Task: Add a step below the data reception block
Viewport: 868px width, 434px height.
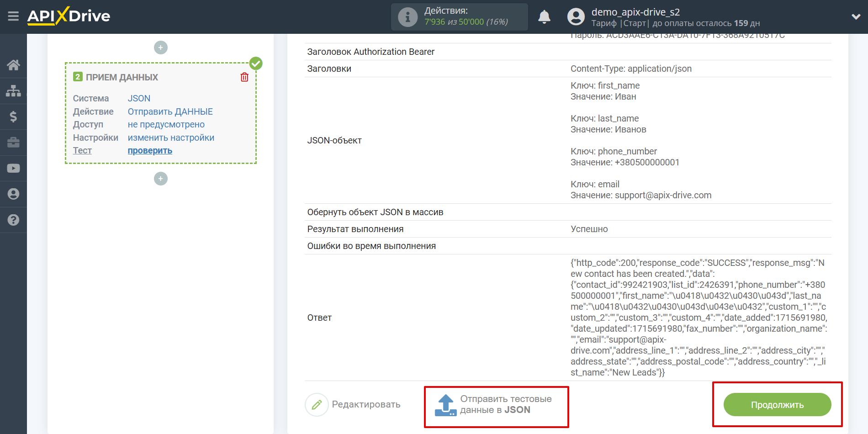Action: pyautogui.click(x=161, y=179)
